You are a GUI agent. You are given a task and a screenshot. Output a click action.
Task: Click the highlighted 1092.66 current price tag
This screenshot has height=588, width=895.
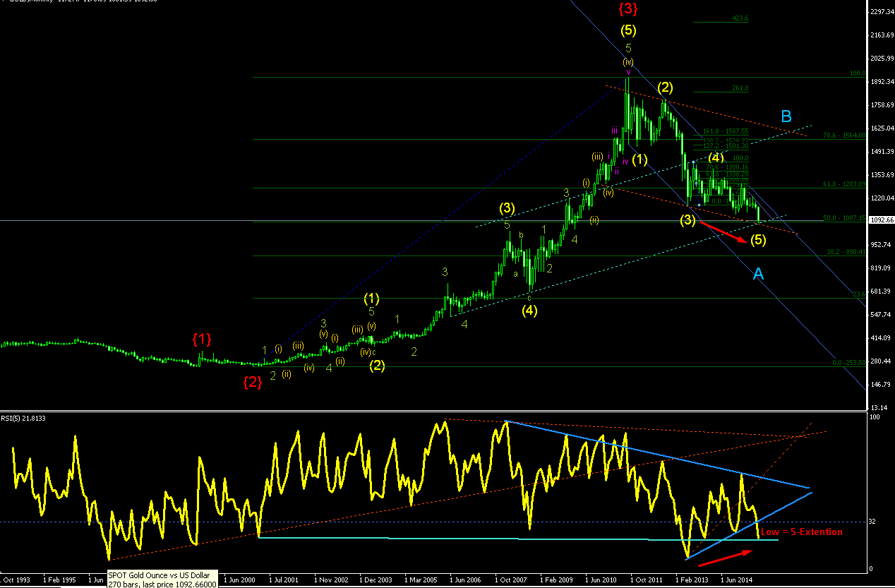click(x=880, y=220)
